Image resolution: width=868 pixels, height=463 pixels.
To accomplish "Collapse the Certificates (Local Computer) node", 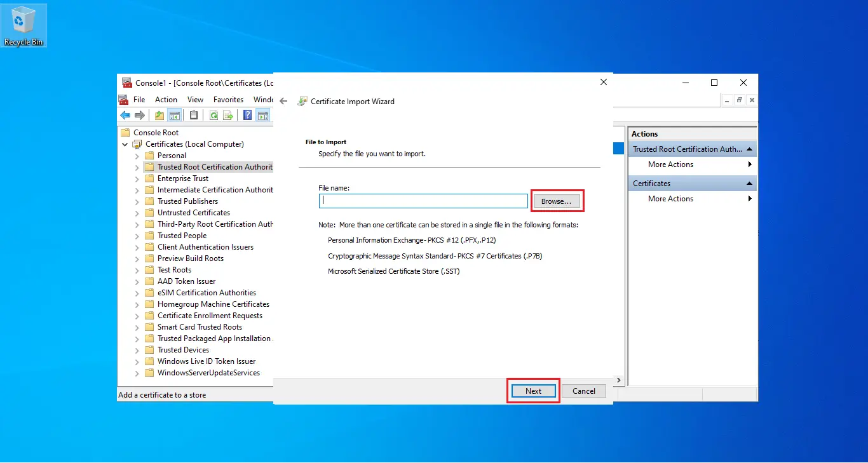I will click(125, 144).
